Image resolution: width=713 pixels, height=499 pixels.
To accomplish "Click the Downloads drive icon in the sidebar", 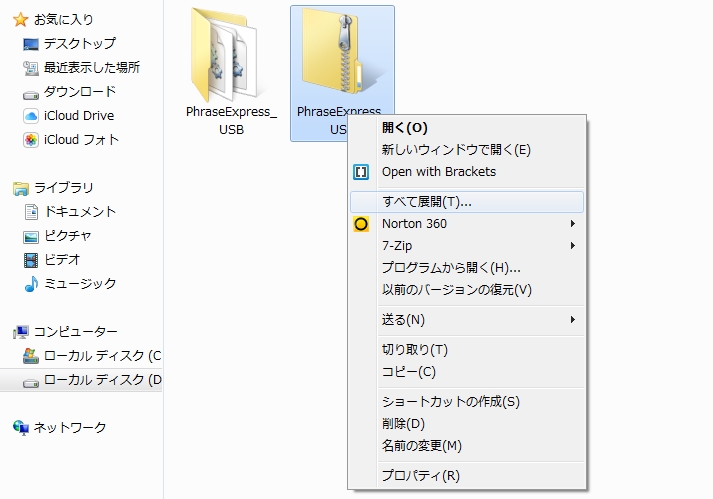I will coord(31,95).
